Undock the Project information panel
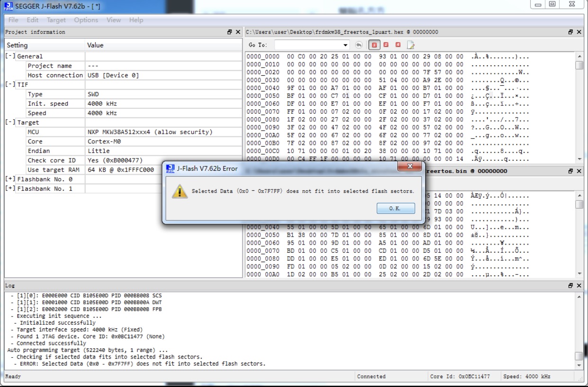Image resolution: width=588 pixels, height=387 pixels. click(x=230, y=32)
